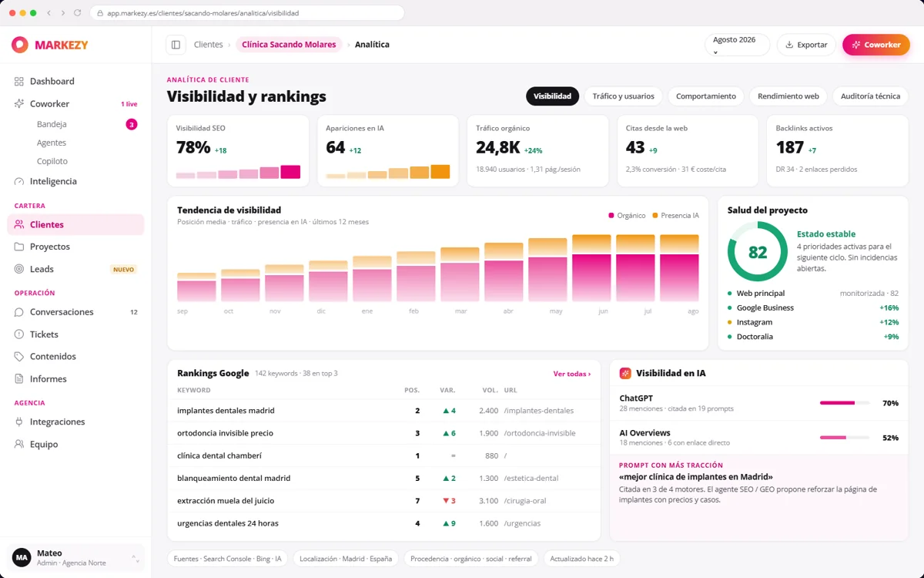This screenshot has height=578, width=924.
Task: Reload the page in browser
Action: pyautogui.click(x=77, y=13)
